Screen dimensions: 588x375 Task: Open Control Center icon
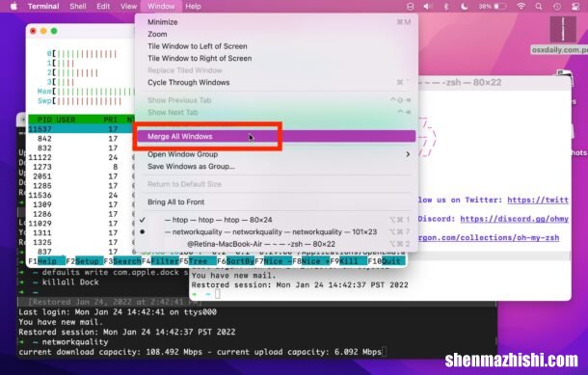pyautogui.click(x=575, y=7)
